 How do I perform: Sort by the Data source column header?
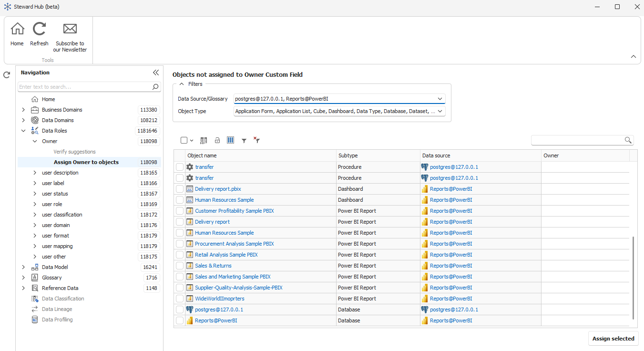480,155
